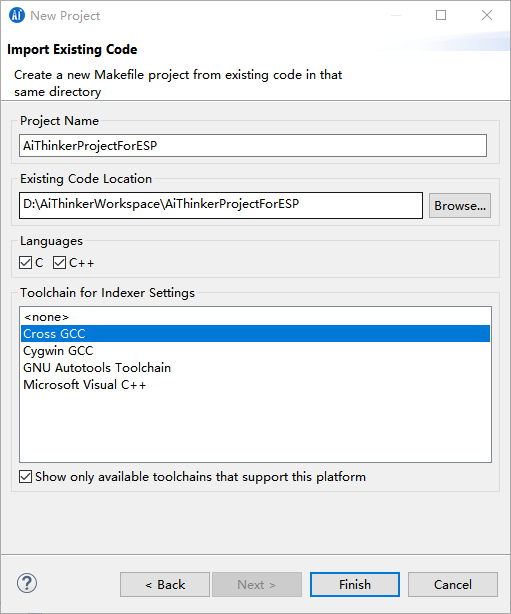This screenshot has height=614, width=511.
Task: Toggle the C language checkbox
Action: tap(25, 262)
